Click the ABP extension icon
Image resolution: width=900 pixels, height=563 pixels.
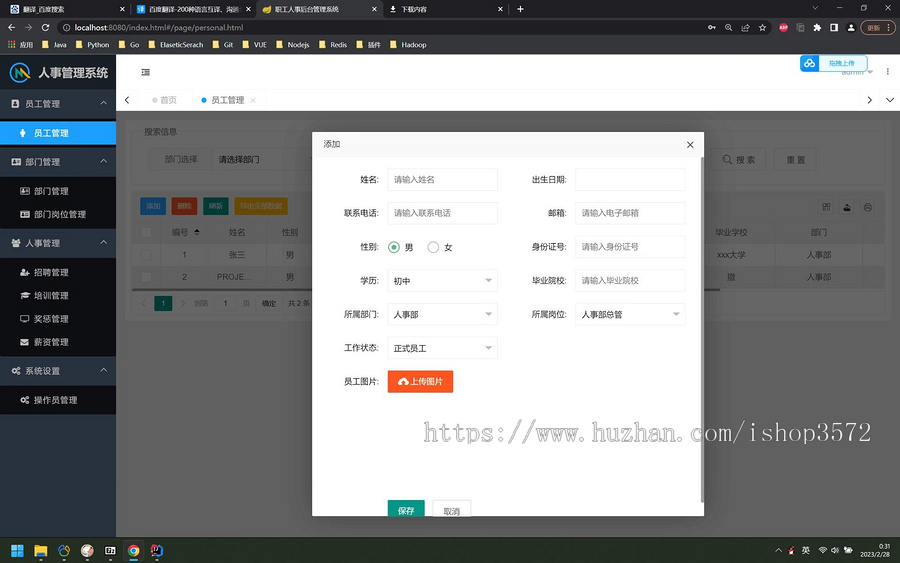click(x=783, y=28)
